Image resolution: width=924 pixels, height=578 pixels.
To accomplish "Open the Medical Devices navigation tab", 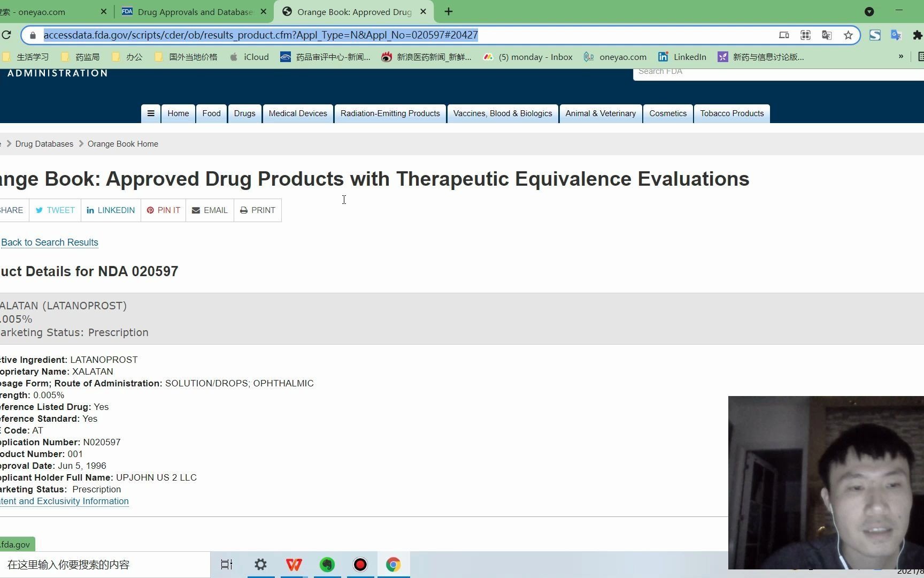I will point(298,113).
